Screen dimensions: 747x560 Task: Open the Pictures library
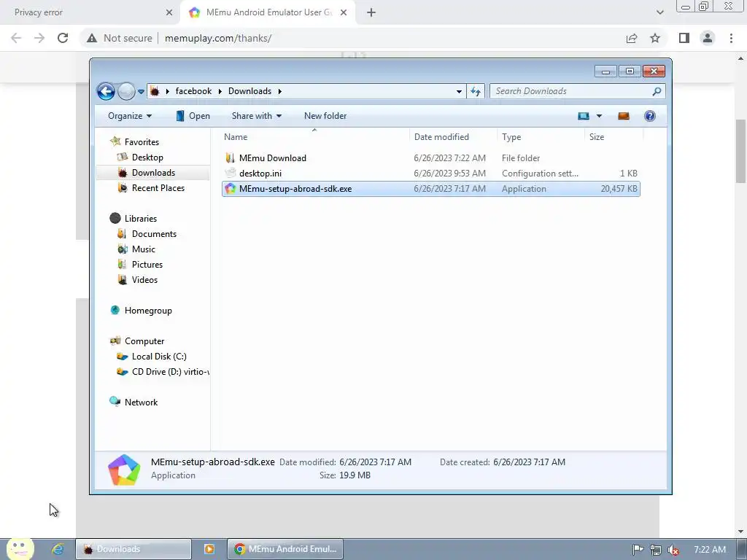click(x=147, y=264)
